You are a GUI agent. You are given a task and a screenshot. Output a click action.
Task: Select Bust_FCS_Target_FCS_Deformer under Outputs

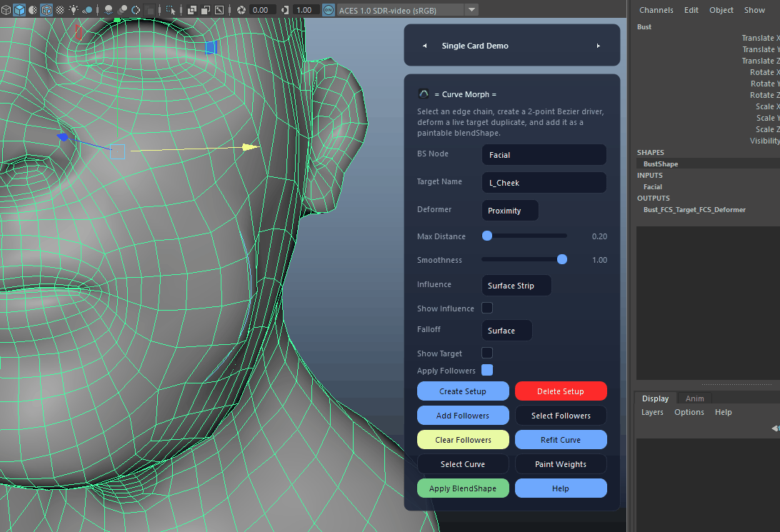point(694,210)
